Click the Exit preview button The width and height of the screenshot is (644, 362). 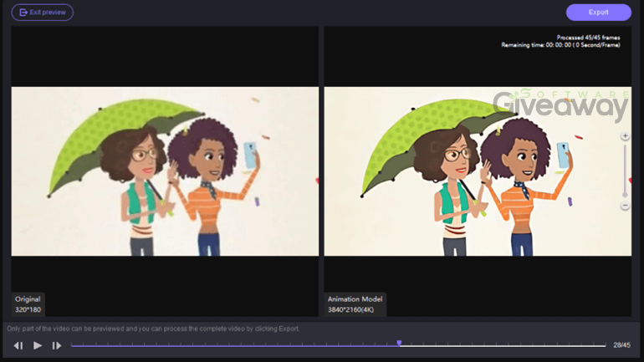coord(42,13)
